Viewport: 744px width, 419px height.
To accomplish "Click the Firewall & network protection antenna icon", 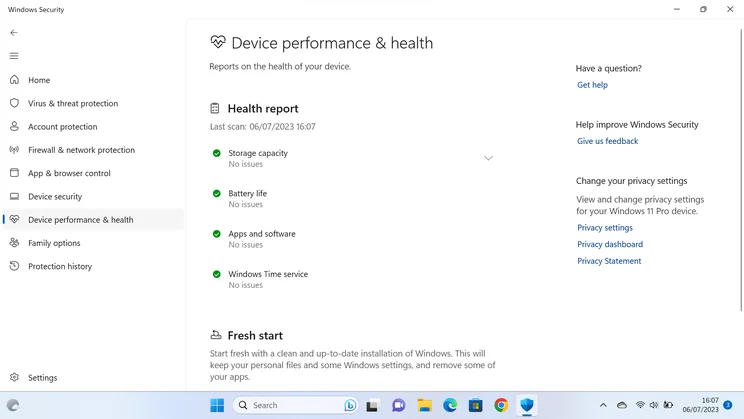I will (x=14, y=149).
